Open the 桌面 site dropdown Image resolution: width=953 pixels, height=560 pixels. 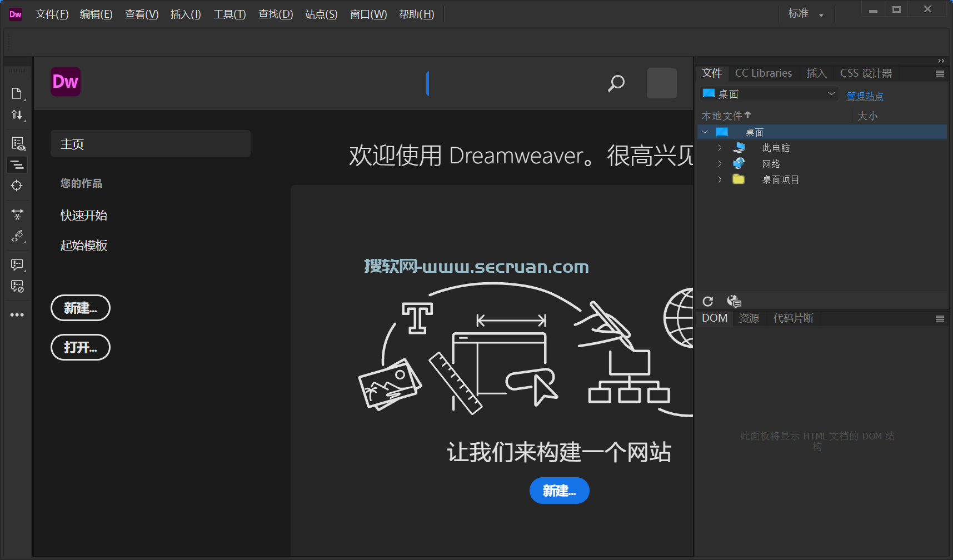point(769,94)
